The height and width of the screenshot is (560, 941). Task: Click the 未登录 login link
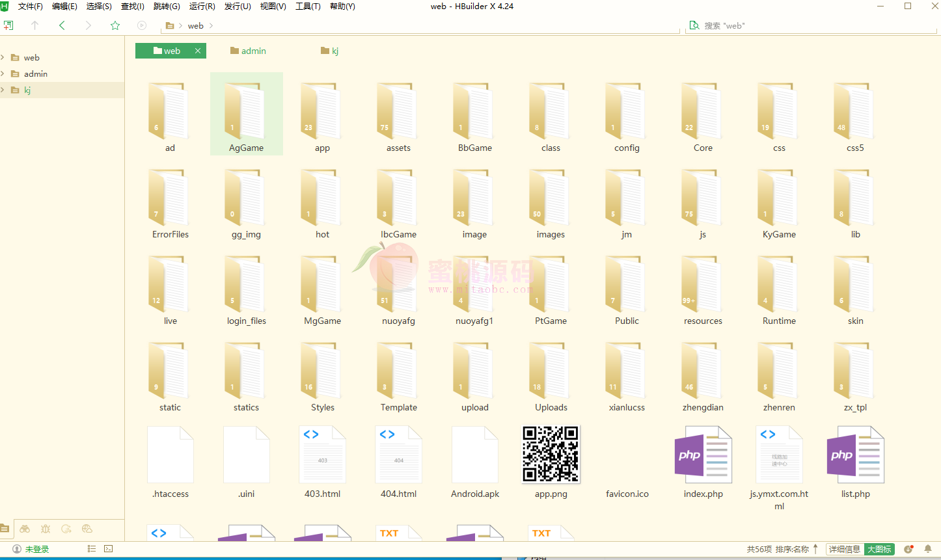36,549
